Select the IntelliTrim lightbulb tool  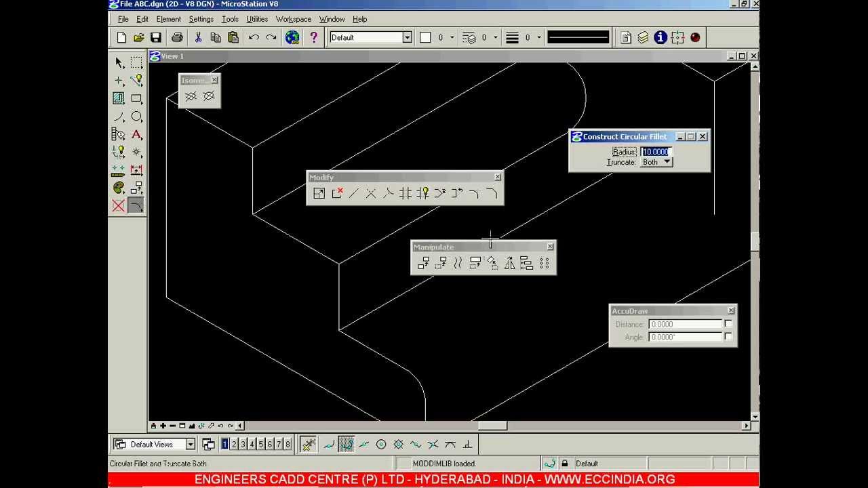point(422,194)
